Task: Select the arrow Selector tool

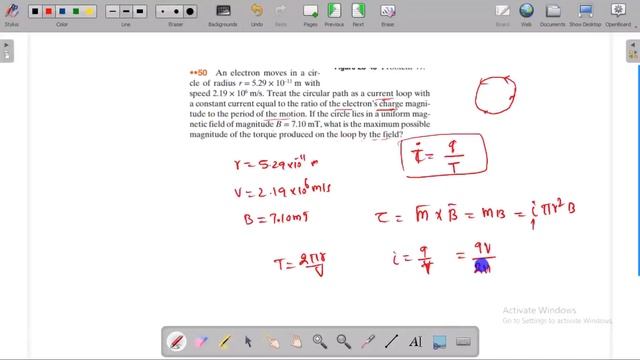Action: (x=249, y=342)
